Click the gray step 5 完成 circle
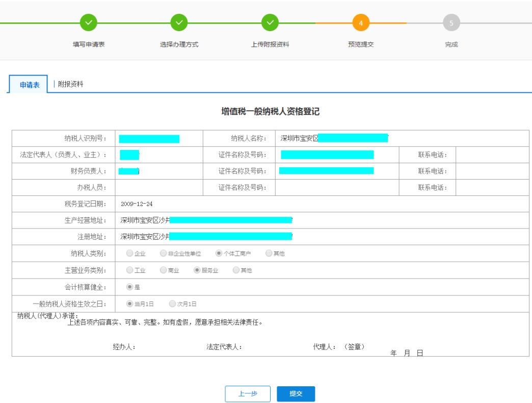The image size is (532, 403). [451, 23]
